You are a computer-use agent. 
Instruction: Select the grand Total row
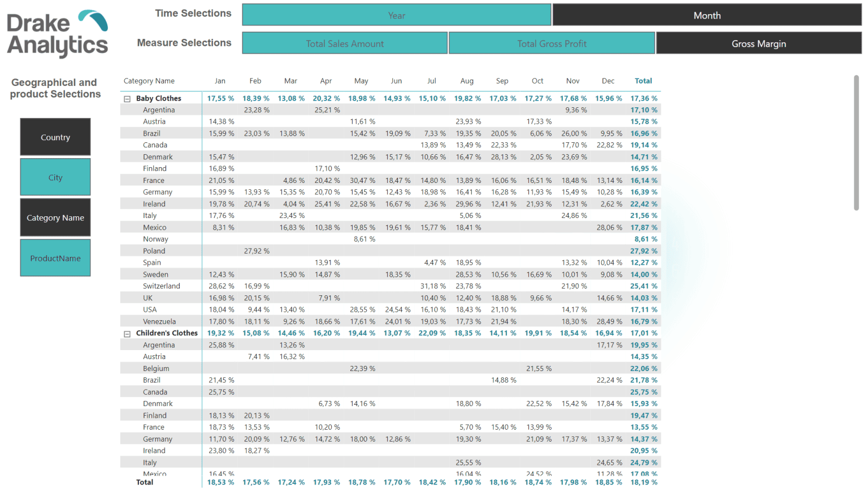pyautogui.click(x=145, y=482)
